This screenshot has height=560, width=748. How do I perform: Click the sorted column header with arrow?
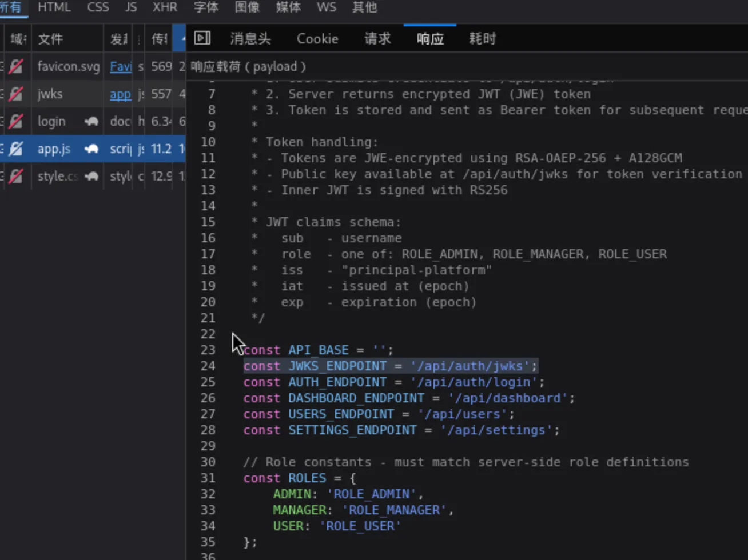pyautogui.click(x=180, y=38)
